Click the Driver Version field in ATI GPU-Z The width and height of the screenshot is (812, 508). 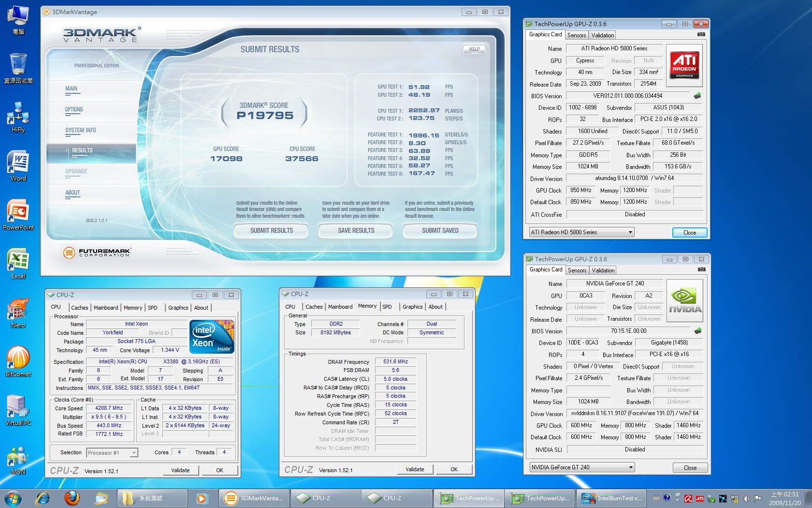[x=635, y=178]
